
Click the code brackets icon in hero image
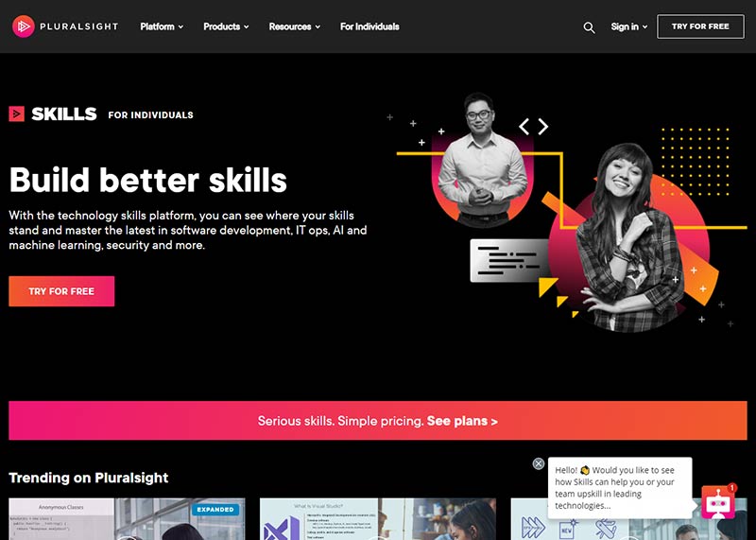533,127
